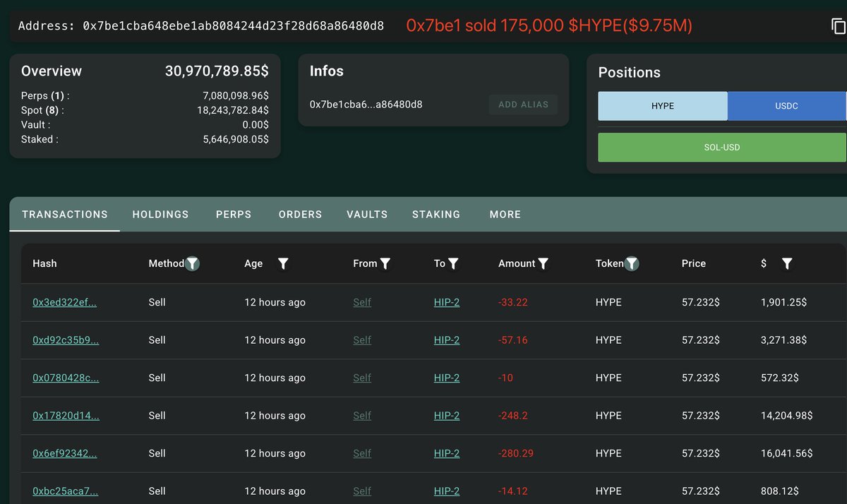847x504 pixels.
Task: Click the Perps value 7,080,098.96$
Action: pos(236,95)
